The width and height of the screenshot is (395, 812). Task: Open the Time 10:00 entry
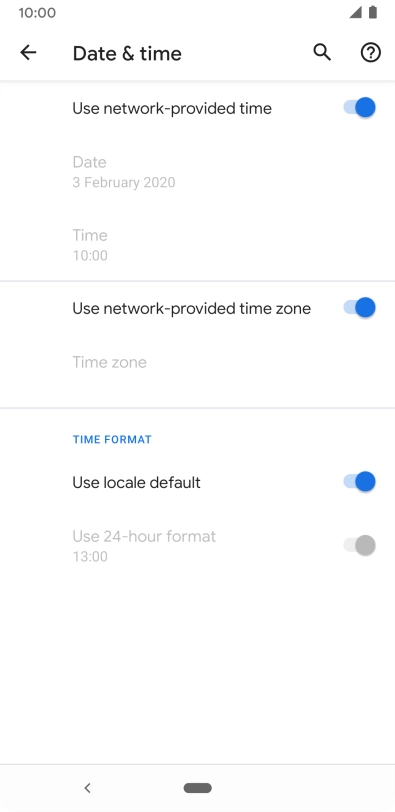pyautogui.click(x=197, y=245)
